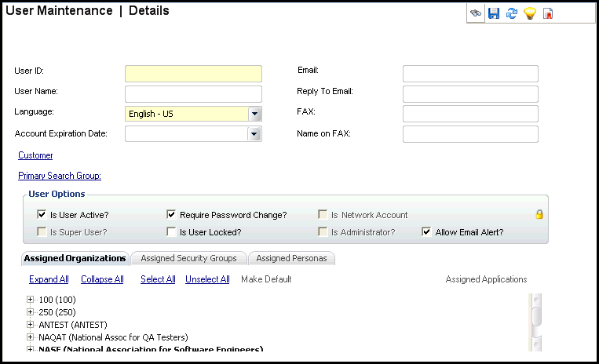
Task: Click into the User ID field
Action: (x=193, y=74)
